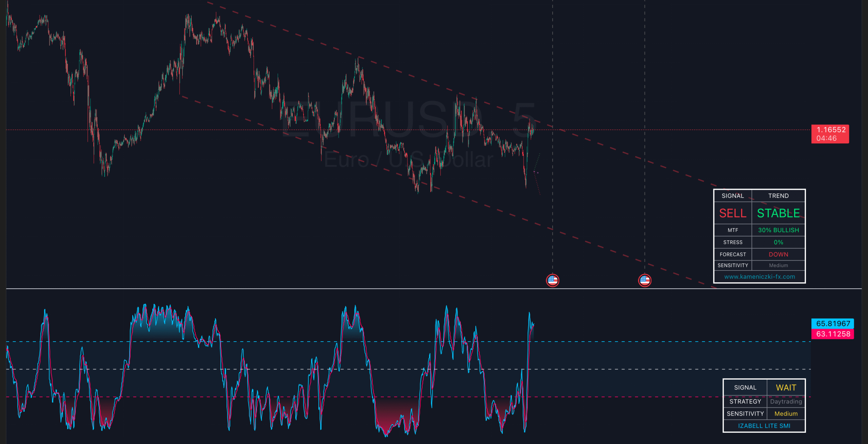Open the www.kameniczki-fx.com link
The width and height of the screenshot is (868, 444).
(x=759, y=277)
